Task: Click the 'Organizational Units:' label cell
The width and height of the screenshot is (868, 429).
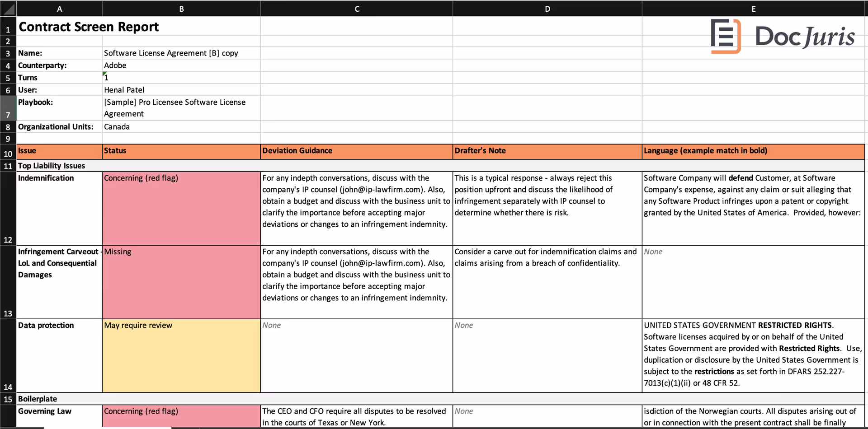Action: coord(59,126)
